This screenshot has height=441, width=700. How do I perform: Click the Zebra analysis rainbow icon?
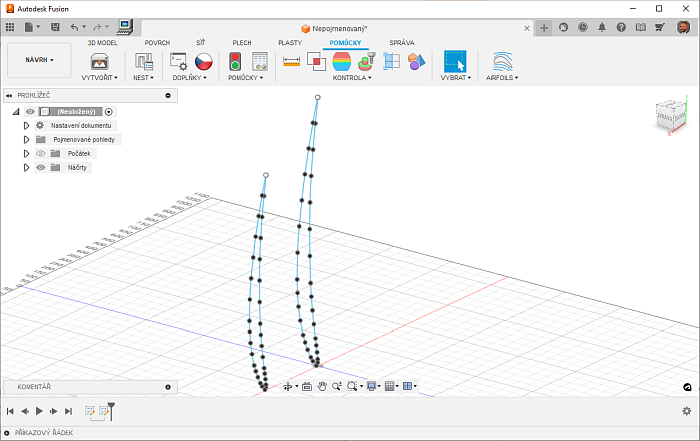pyautogui.click(x=341, y=61)
